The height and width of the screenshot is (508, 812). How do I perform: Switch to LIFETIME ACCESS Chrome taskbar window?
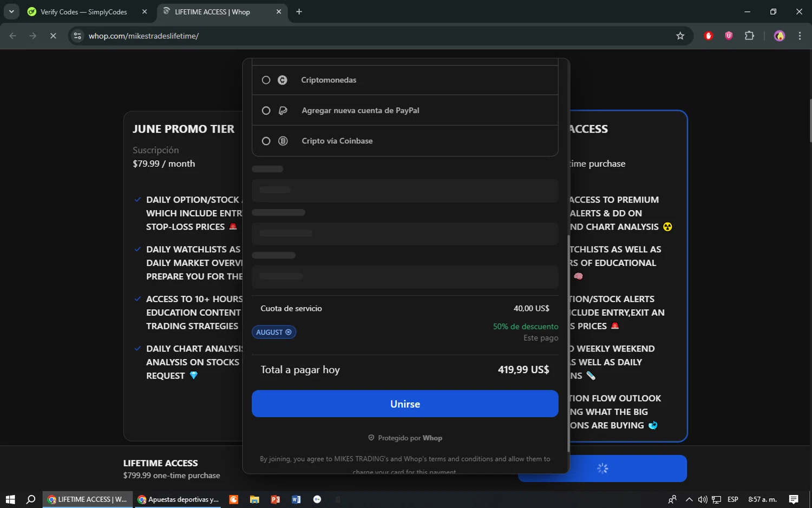click(87, 499)
